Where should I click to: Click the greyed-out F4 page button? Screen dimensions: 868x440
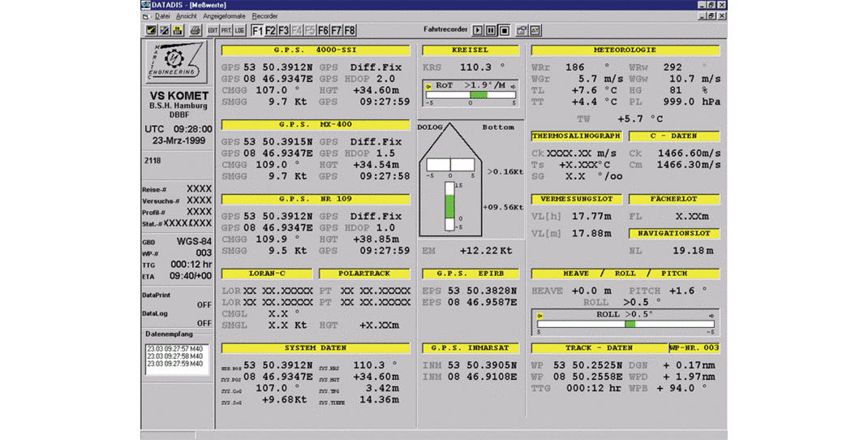tap(297, 31)
